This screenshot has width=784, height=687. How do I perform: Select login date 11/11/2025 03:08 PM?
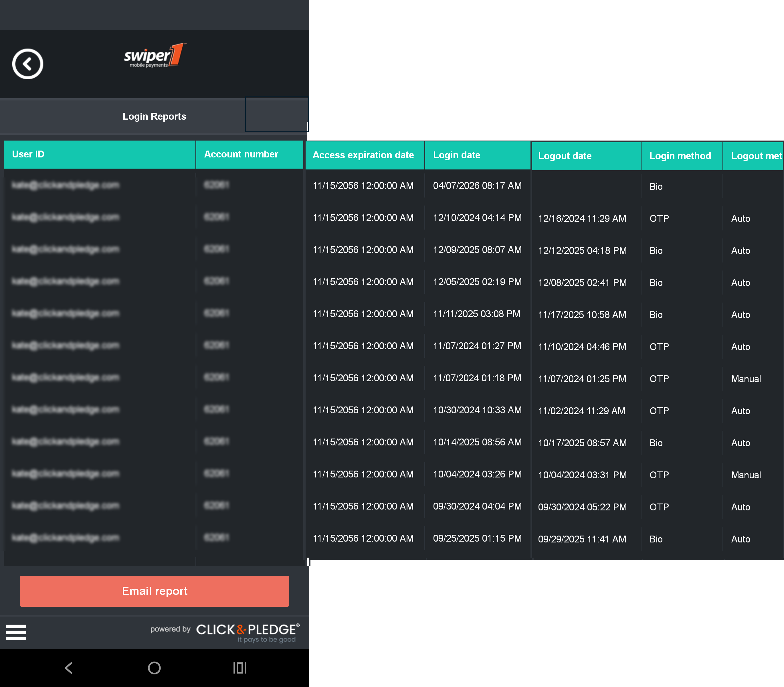[477, 314]
